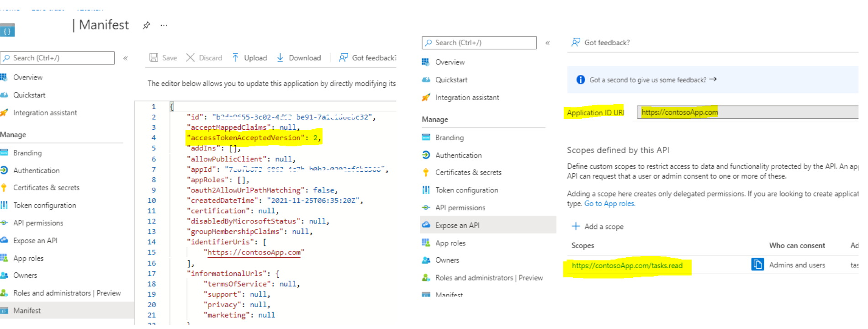Click the Branding icon in right sidebar
The height and width of the screenshot is (329, 868).
(426, 137)
